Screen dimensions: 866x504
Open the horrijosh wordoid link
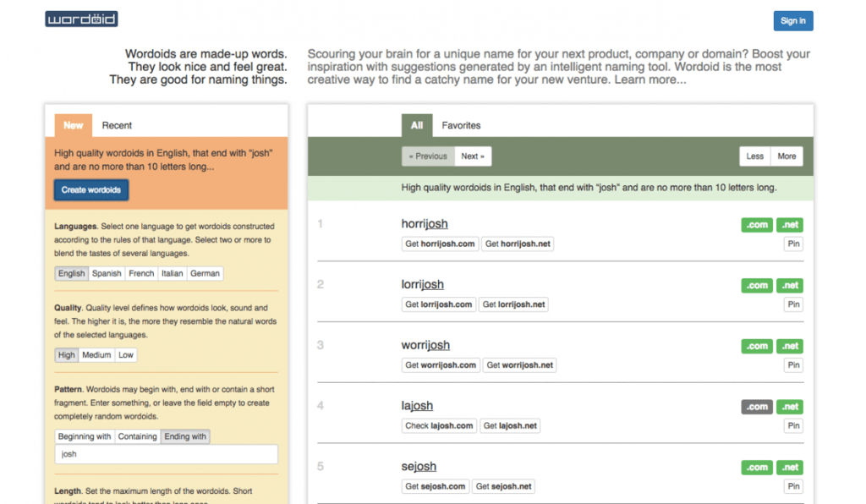pyautogui.click(x=425, y=223)
